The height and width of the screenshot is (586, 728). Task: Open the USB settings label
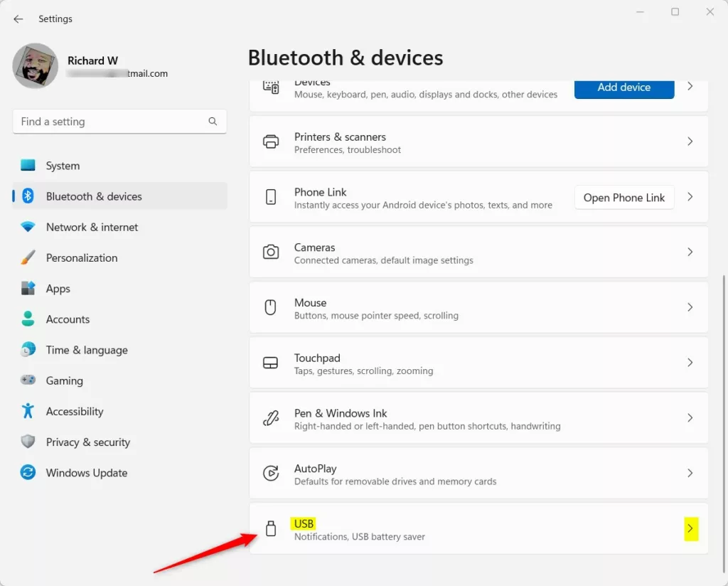tap(304, 524)
